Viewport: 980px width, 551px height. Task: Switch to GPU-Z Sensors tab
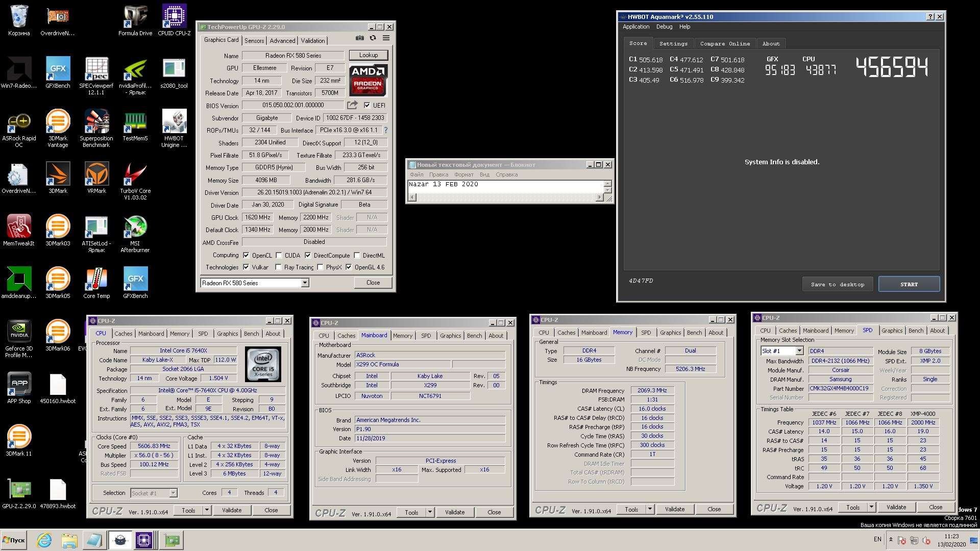(254, 41)
